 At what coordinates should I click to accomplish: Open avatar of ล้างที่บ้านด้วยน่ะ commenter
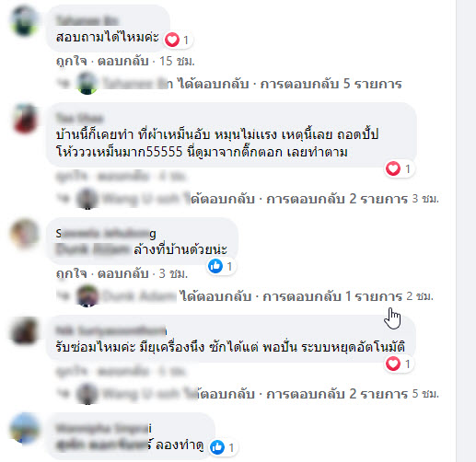(x=24, y=233)
